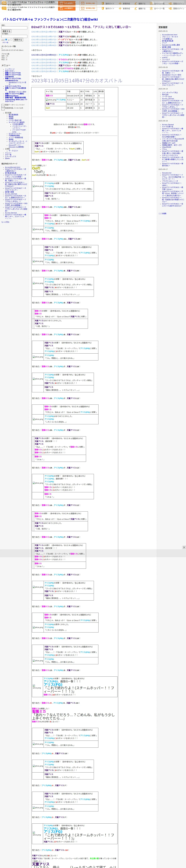Focus the タグ検索 input field
Image resolution: width=186 pixels, height=868 pixels.
[x=14, y=36]
